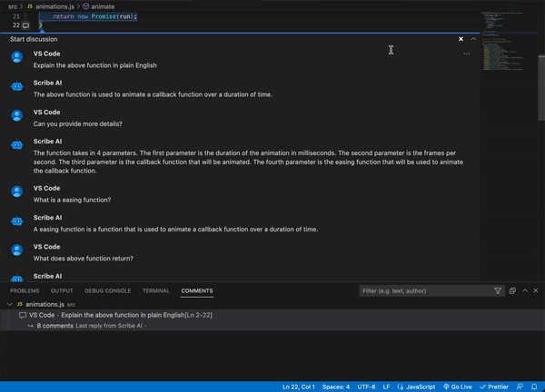Click the comment icon on line 22
Viewport: 545px width, 392px height.
coord(25,25)
